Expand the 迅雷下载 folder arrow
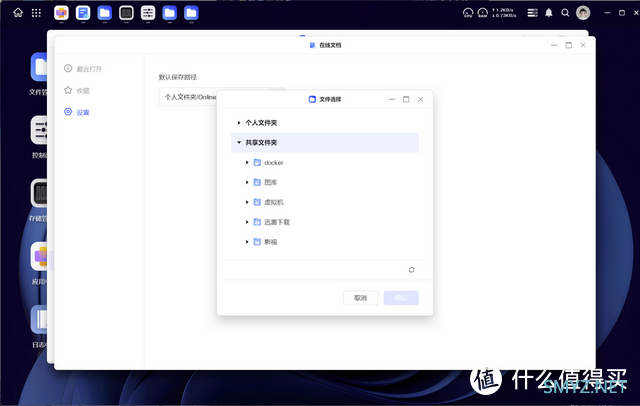The width and height of the screenshot is (640, 406). click(247, 222)
